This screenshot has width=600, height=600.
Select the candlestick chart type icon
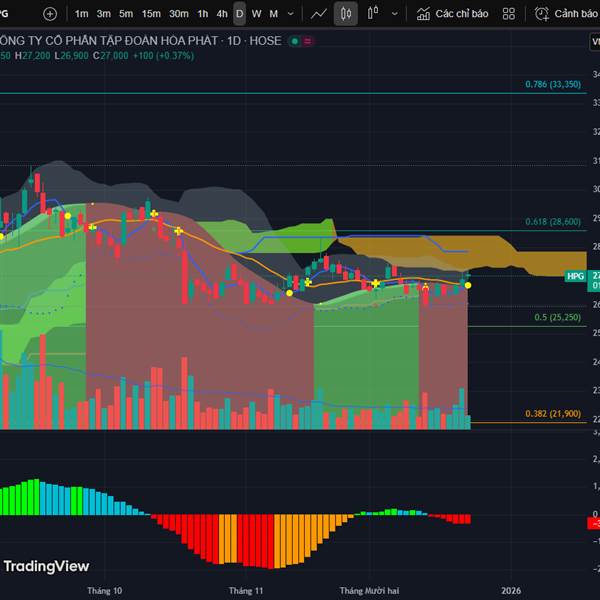[346, 14]
